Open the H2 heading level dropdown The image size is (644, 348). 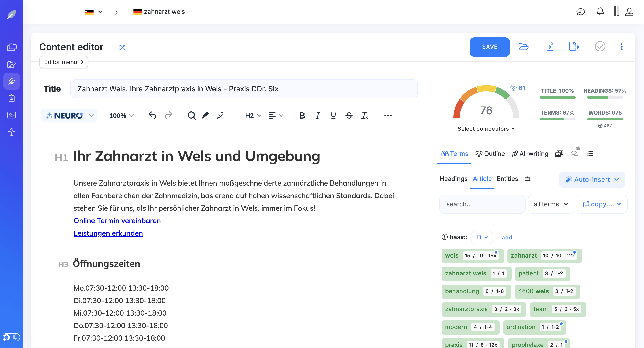click(x=253, y=115)
